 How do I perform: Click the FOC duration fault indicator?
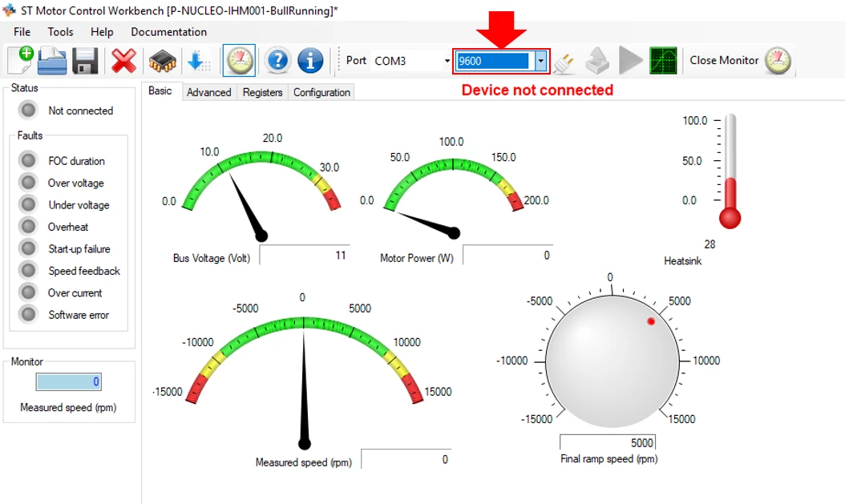[x=28, y=160]
